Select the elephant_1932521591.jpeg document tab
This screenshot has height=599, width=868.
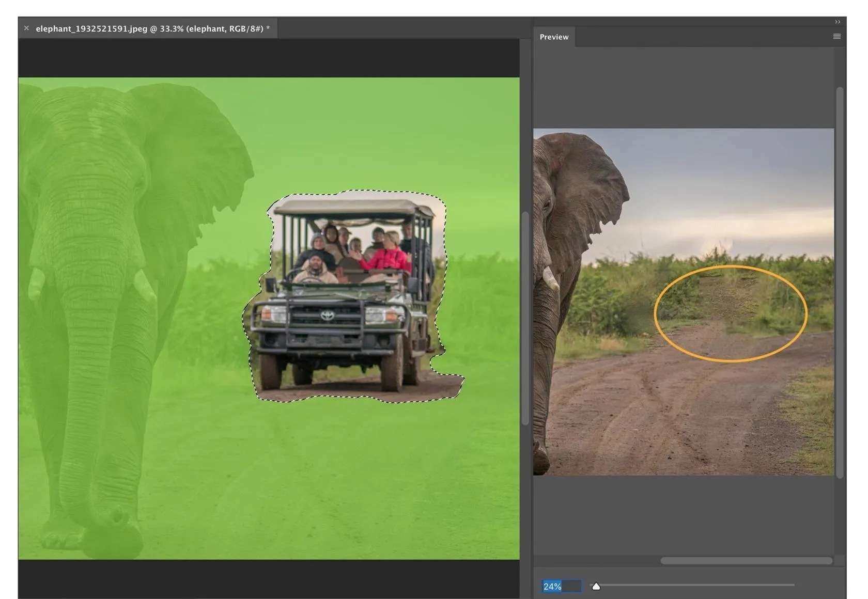[x=152, y=29]
